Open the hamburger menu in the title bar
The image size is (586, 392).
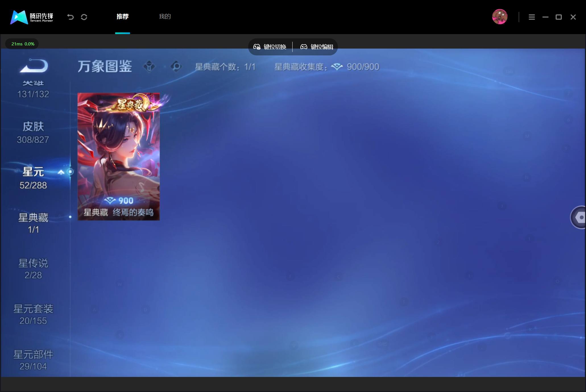point(532,17)
